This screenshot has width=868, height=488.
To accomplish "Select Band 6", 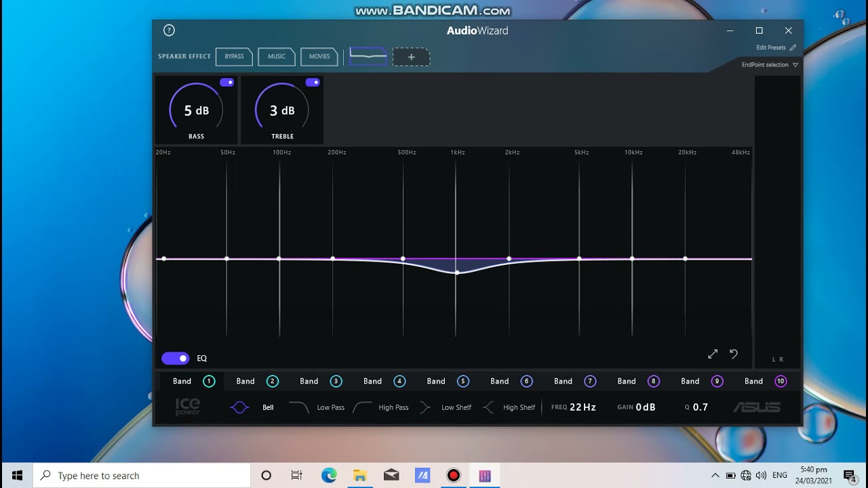I will [x=511, y=382].
